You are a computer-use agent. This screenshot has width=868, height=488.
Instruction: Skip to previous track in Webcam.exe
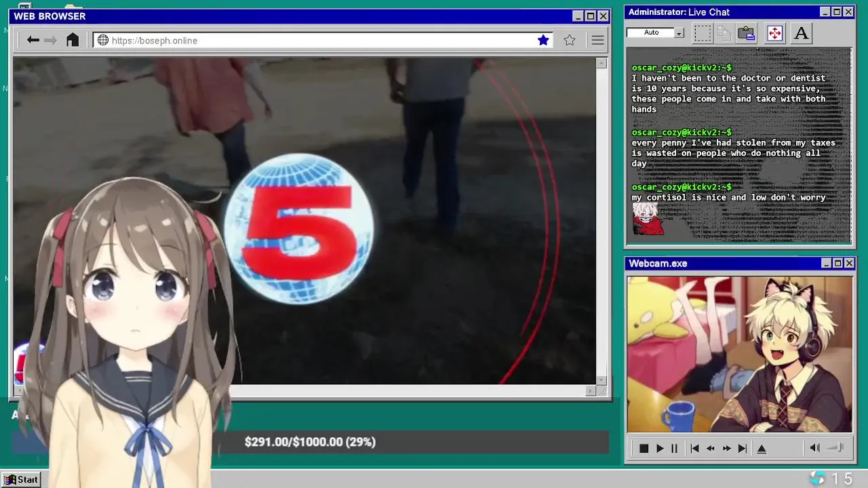(x=694, y=448)
